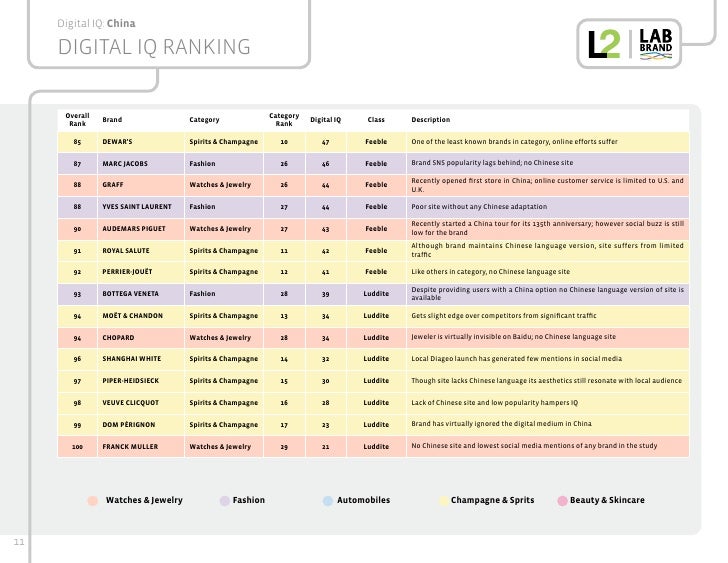Click Luddite class in FRANCK MULLER row

pos(376,447)
